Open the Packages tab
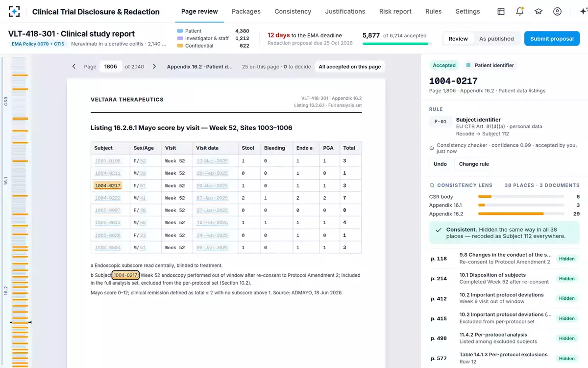588x368 pixels. coord(246,11)
